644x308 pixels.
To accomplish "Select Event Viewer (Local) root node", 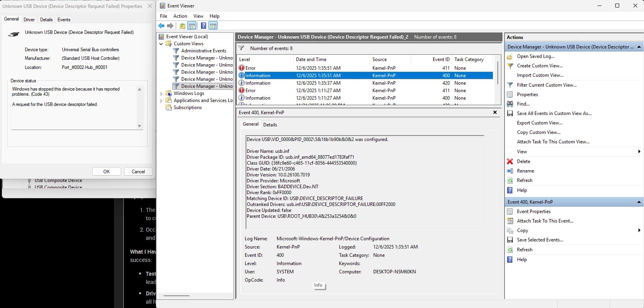I will (x=187, y=37).
